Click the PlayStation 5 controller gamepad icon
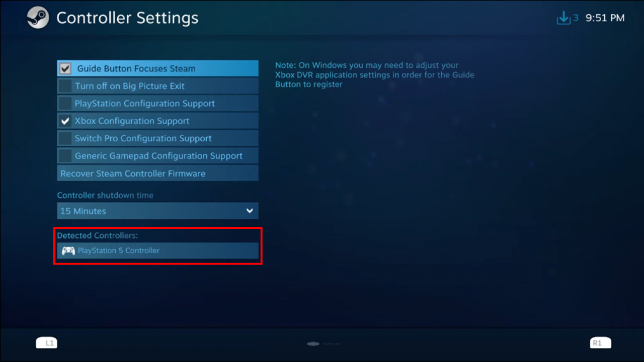 [x=68, y=250]
